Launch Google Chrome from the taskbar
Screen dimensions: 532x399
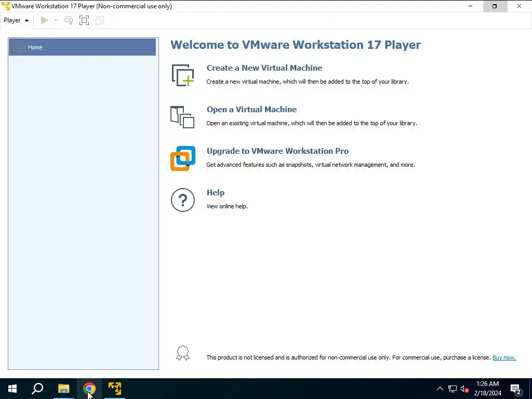(89, 389)
